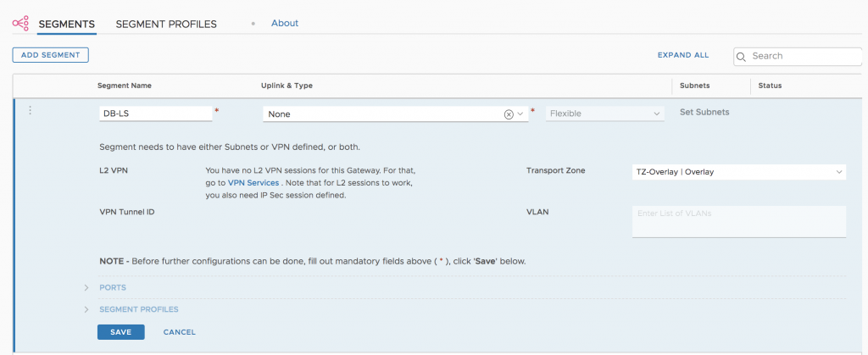Open the three-dot row actions menu
This screenshot has width=868, height=355.
point(30,111)
